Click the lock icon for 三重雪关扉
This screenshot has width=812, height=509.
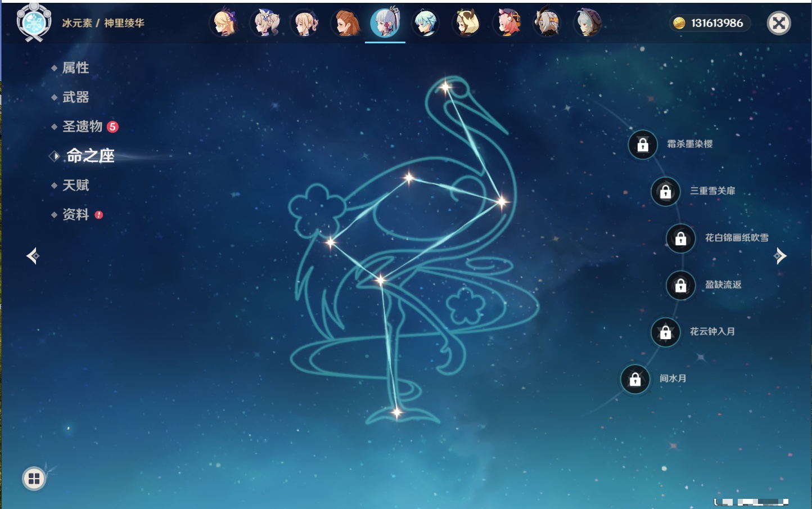(x=665, y=191)
